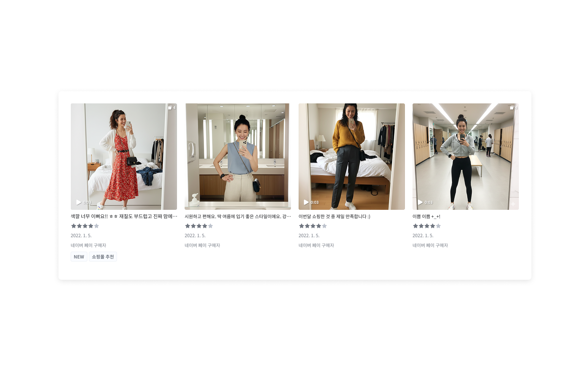Open the mustard sweater review thumbnail
The height and width of the screenshot is (371, 588).
tap(352, 157)
